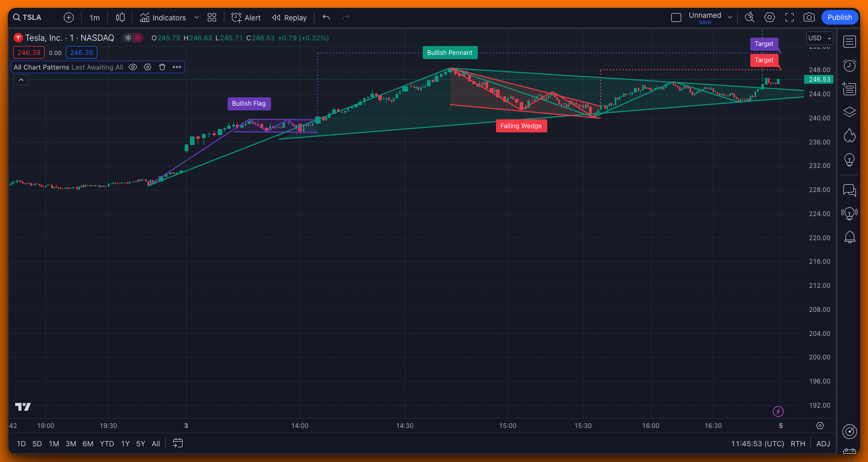Toggle All Chart Patterns visibility eye
The width and height of the screenshot is (868, 462).
(x=133, y=67)
